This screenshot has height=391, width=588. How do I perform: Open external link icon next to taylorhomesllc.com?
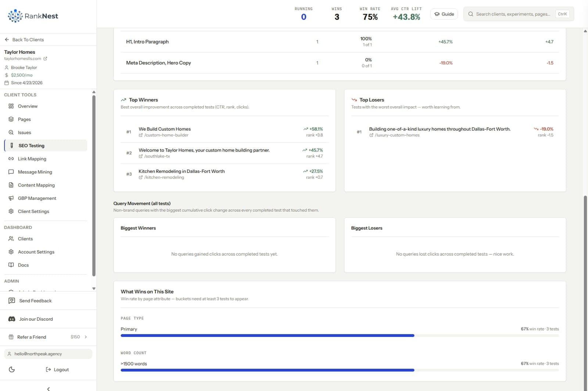click(45, 58)
